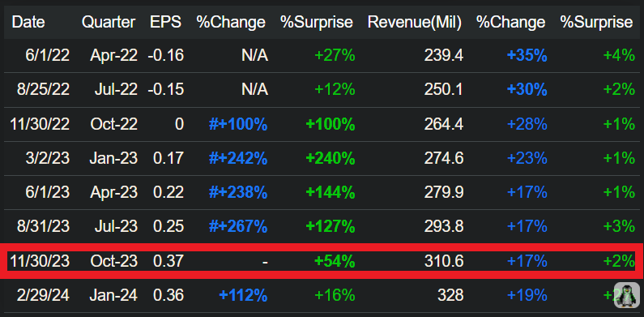This screenshot has width=644, height=317.
Task: Click the Revenue(Mil) column header
Action: point(415,22)
